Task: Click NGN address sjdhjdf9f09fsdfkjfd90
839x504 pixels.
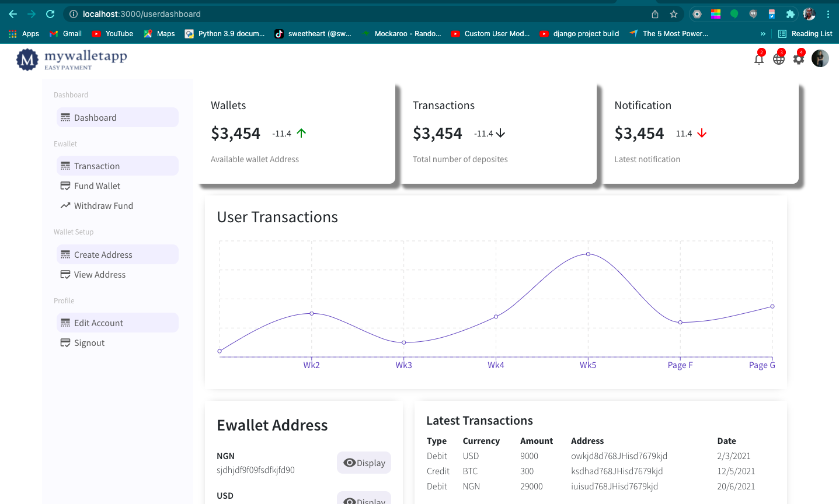Action: (256, 470)
